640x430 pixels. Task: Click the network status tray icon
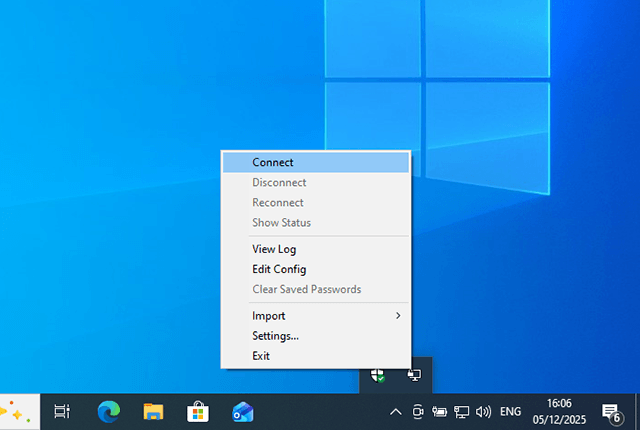[462, 411]
